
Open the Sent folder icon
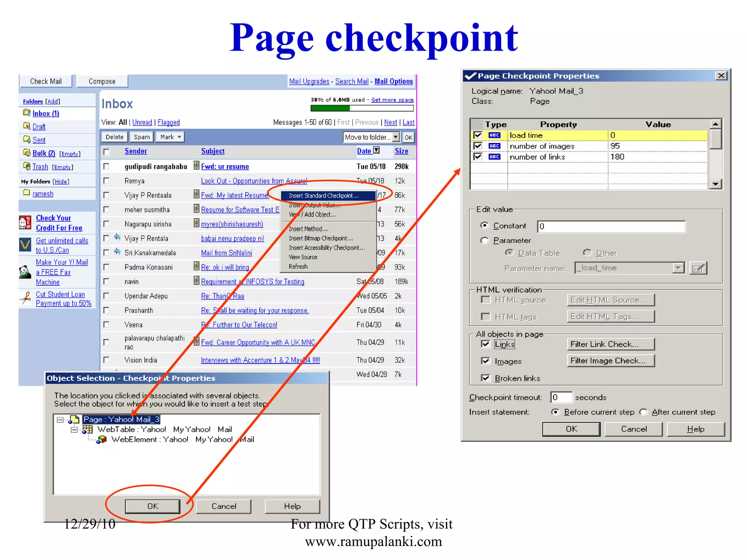point(27,139)
